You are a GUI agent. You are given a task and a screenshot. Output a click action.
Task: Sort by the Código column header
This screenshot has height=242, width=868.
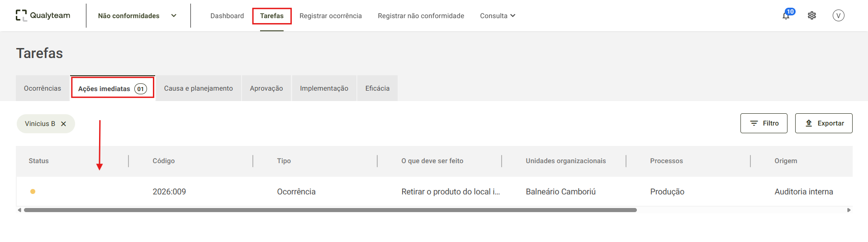point(163,161)
